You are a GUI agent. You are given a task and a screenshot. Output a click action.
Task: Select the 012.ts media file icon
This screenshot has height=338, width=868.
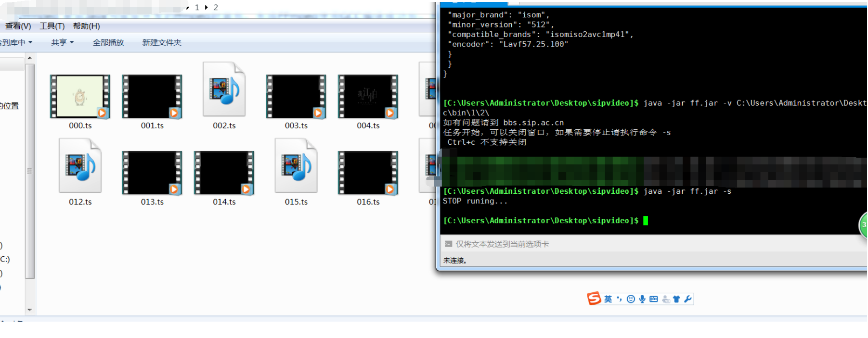[x=80, y=166]
